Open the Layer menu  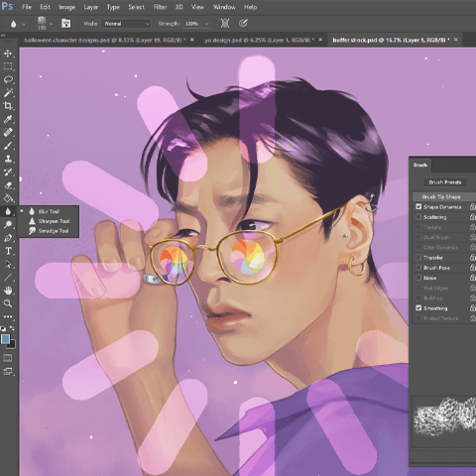coord(90,7)
